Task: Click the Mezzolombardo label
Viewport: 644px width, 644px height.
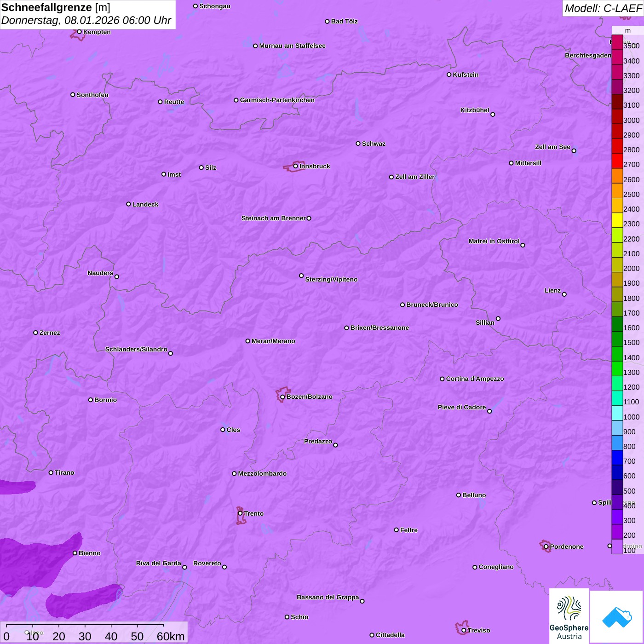Action: [x=263, y=474]
